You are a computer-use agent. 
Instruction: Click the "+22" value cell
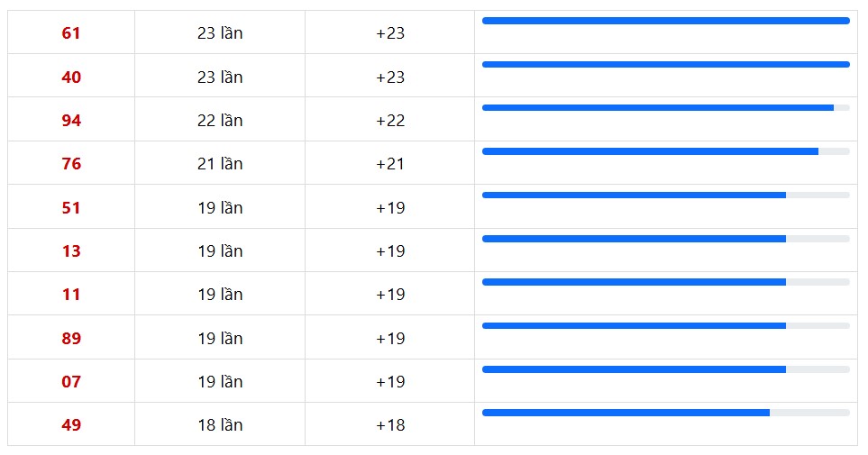[390, 121]
